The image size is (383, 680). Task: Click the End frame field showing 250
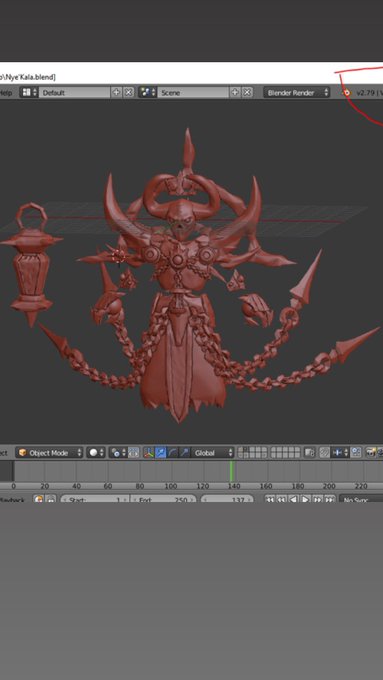click(x=164, y=500)
